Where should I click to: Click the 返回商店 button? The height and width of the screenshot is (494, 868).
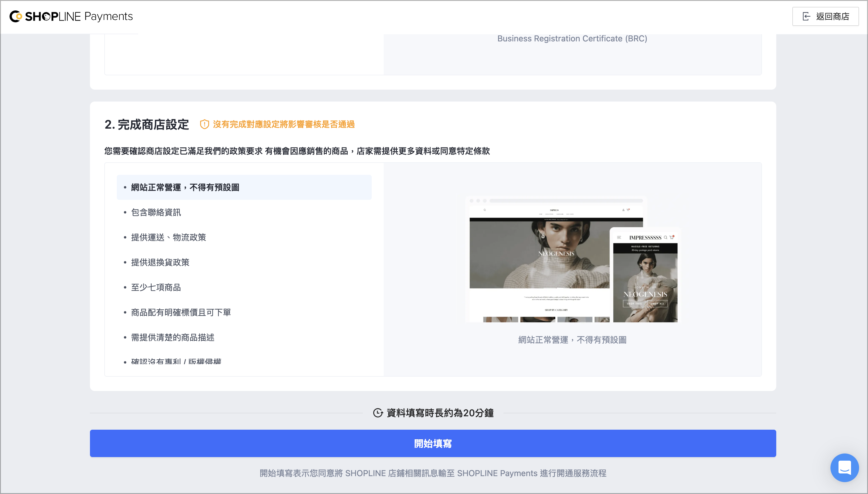825,16
